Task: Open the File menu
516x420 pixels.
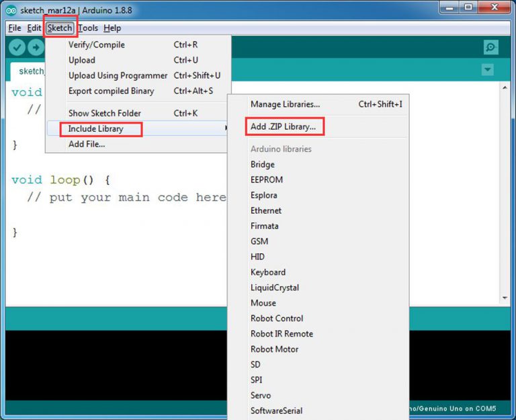Action: (x=15, y=28)
